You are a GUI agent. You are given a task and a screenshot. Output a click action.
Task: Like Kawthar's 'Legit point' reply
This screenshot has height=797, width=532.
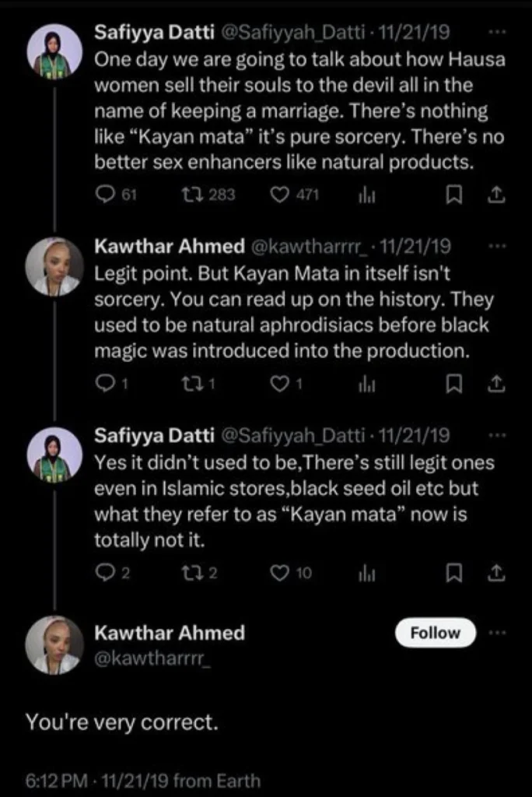278,384
